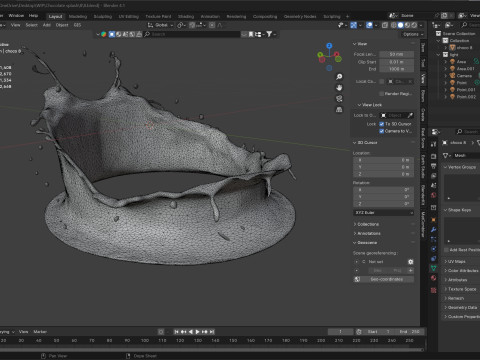Toggle proportional editing icon in header
The width and height of the screenshot is (480, 360).
[212, 25]
